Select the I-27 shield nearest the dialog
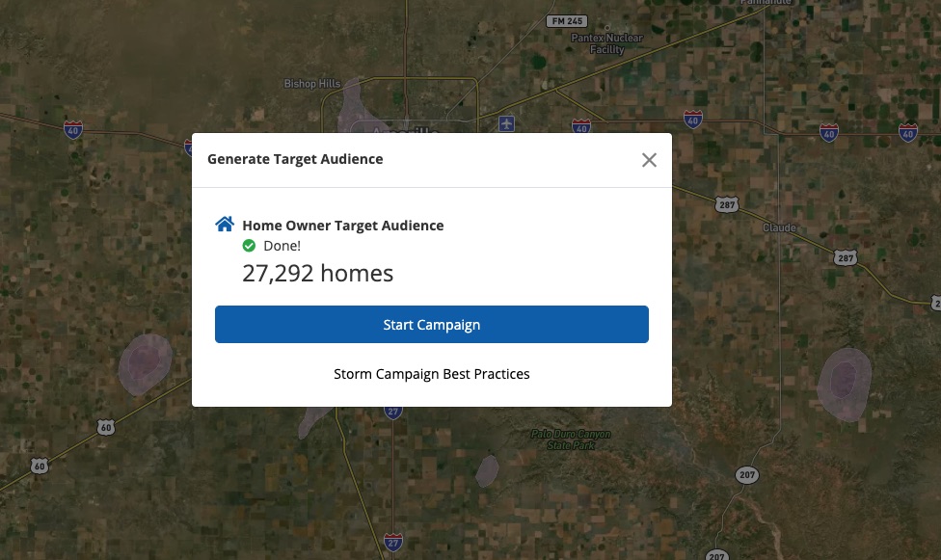Viewport: 941px width, 560px height. (x=392, y=412)
